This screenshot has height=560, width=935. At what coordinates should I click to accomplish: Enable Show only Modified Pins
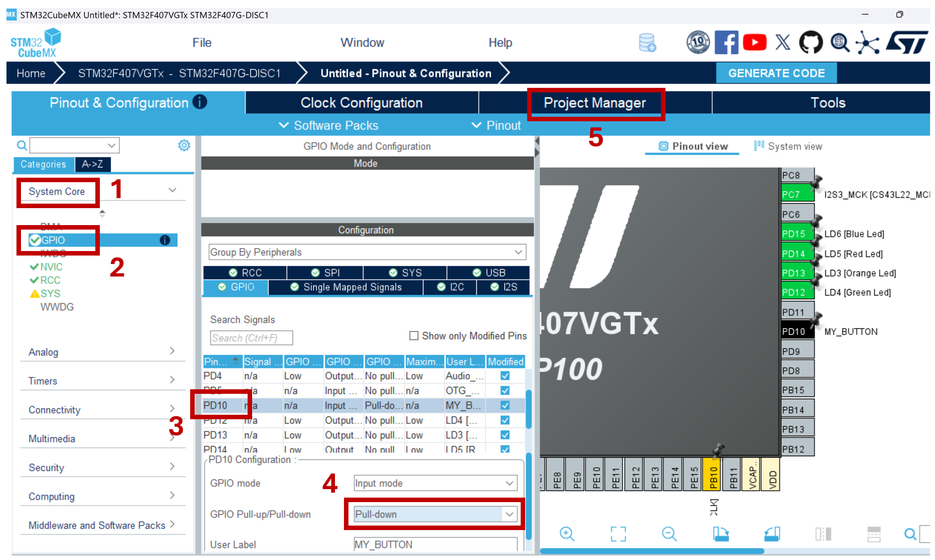pos(414,336)
